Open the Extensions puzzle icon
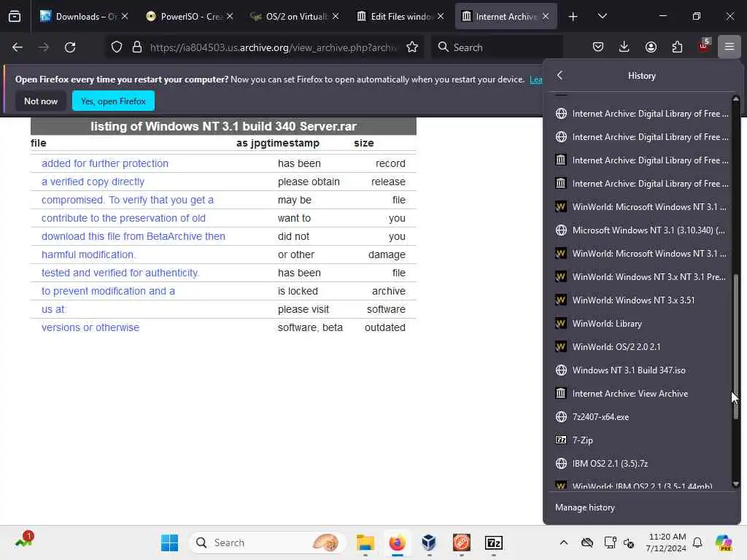 677,47
